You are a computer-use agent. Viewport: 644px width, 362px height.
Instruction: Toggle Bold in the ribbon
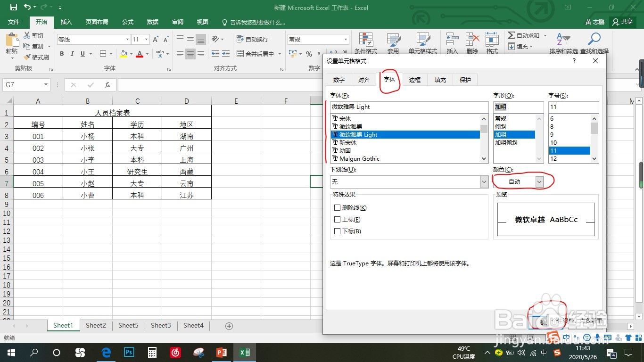[62, 54]
